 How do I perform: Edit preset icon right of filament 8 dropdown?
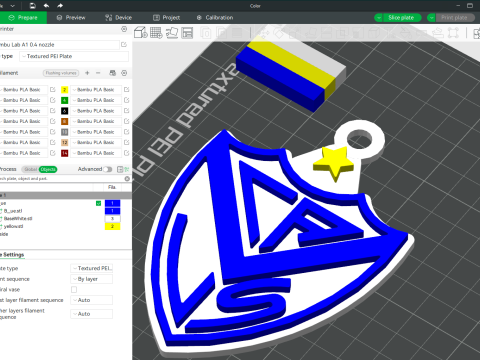click(x=127, y=121)
